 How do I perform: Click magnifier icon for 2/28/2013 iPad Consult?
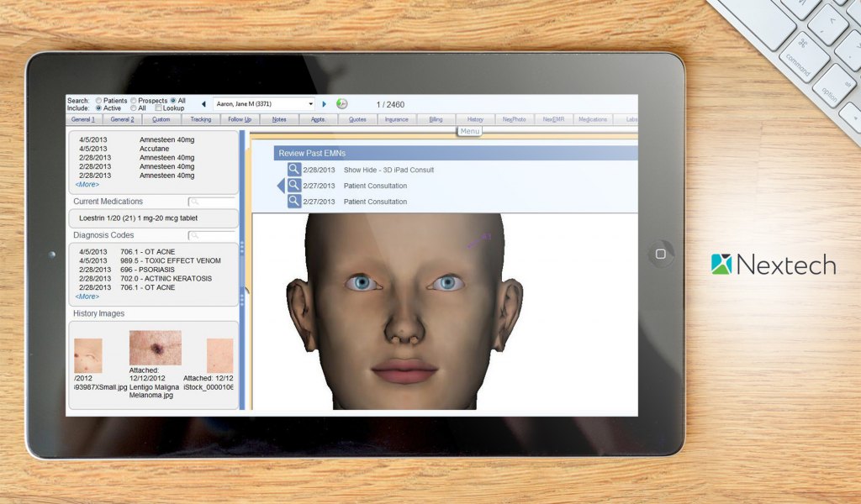pos(293,170)
